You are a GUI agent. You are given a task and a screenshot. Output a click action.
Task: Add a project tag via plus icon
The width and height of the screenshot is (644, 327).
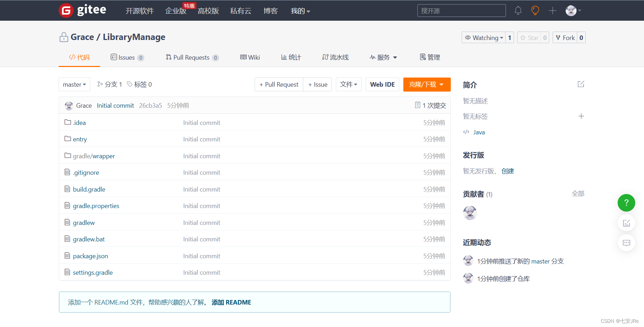click(x=581, y=116)
